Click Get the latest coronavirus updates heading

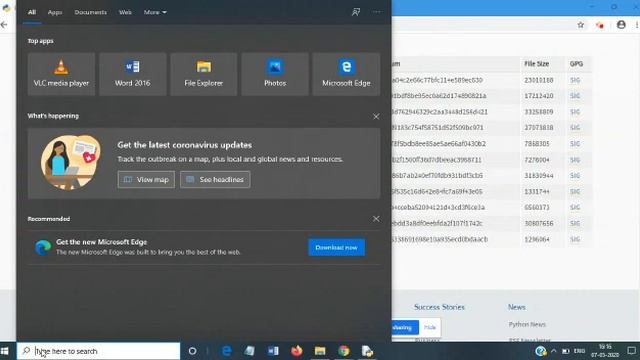point(184,145)
